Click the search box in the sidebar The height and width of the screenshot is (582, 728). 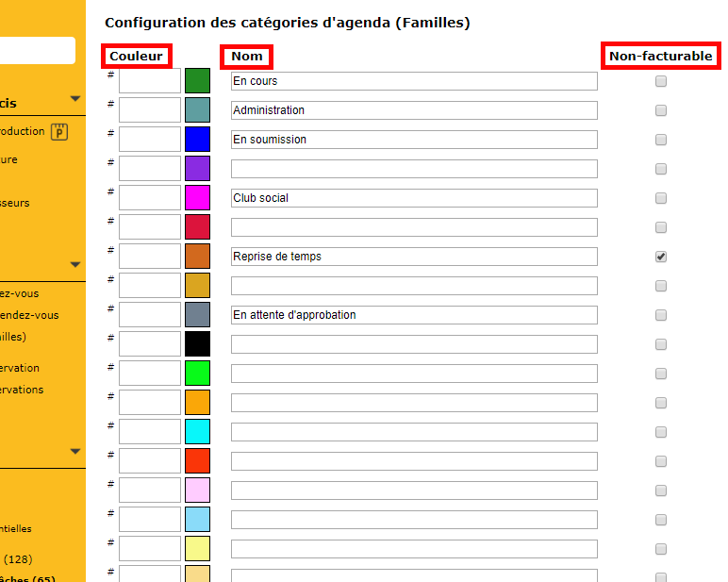[36, 51]
